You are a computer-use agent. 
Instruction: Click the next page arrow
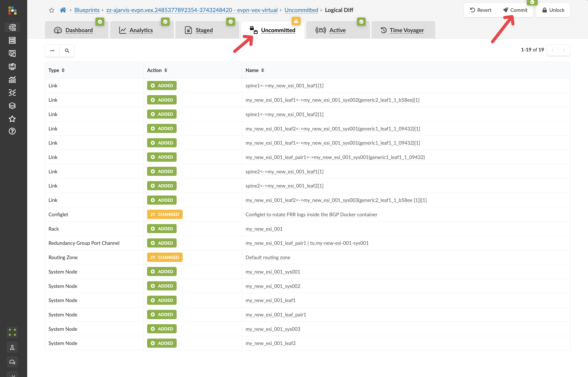point(564,50)
